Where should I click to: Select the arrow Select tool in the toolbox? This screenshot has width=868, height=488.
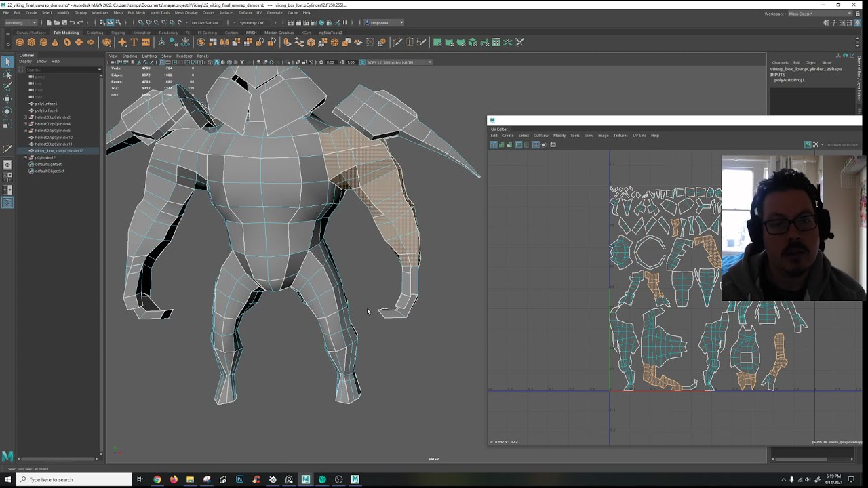point(7,62)
